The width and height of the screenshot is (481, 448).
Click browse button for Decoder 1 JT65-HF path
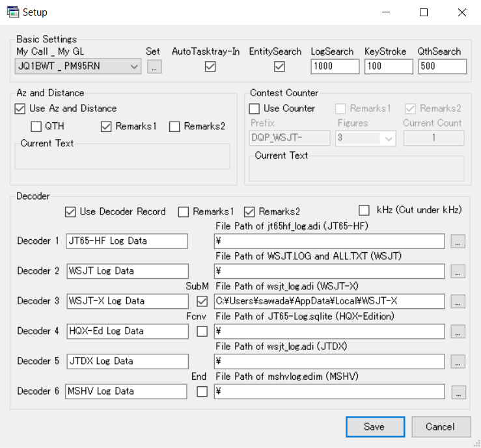(x=458, y=241)
